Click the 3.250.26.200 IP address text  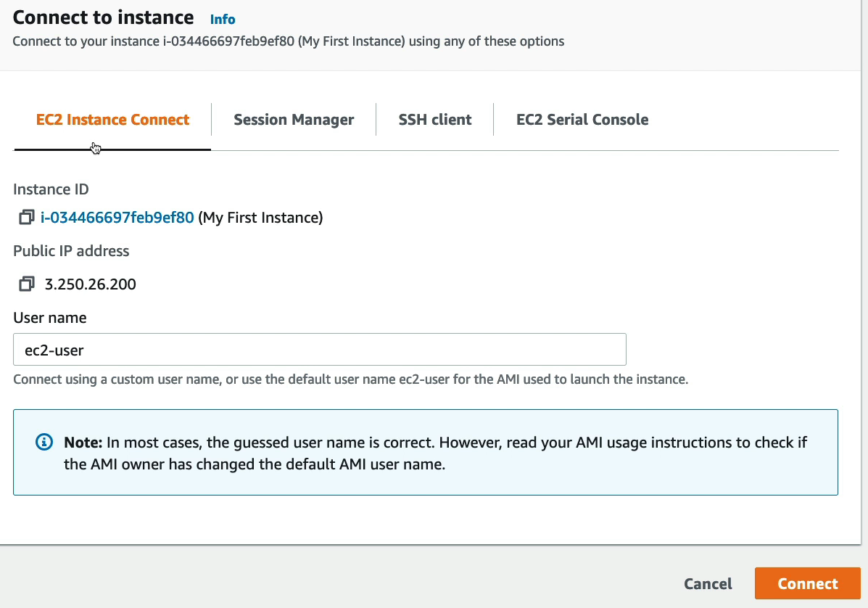(91, 284)
